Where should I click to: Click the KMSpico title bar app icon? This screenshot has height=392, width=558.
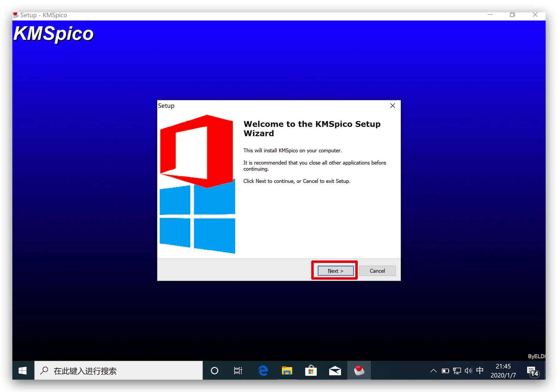coord(15,15)
